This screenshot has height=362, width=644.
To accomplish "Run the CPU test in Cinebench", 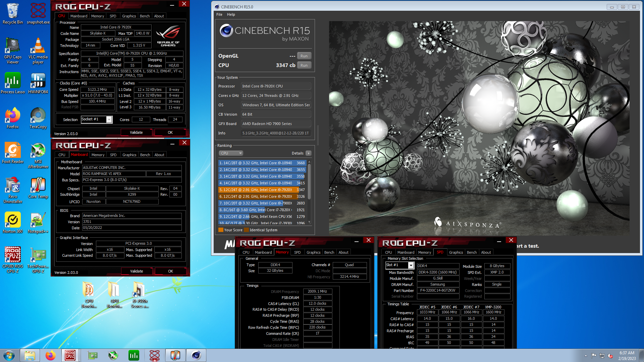I will [304, 65].
